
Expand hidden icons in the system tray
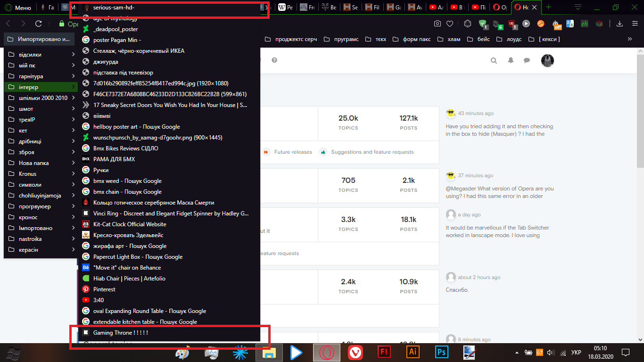[x=517, y=353]
